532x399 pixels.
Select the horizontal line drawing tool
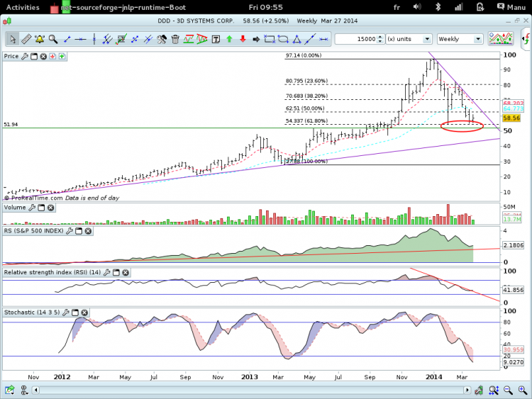[80, 39]
